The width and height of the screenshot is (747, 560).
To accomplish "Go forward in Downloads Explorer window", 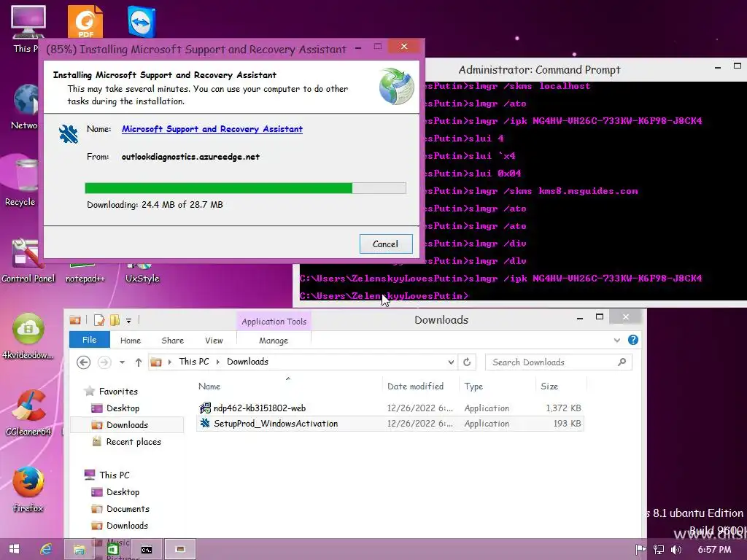I will pos(104,362).
